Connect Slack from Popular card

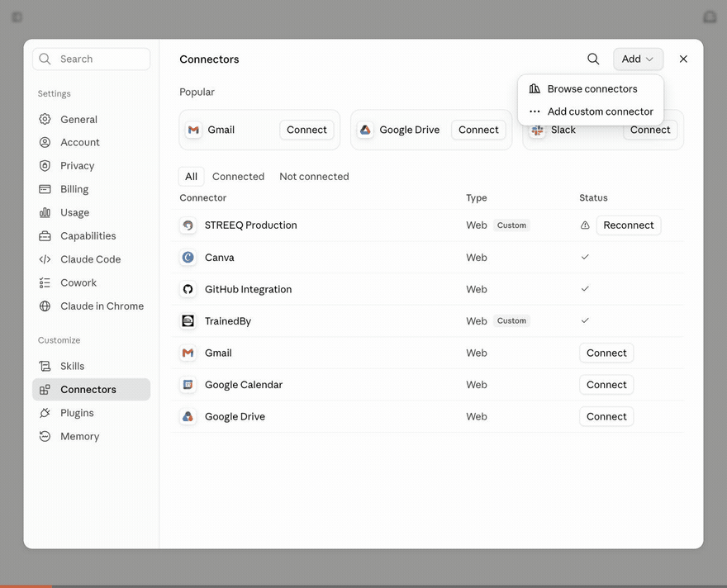(650, 130)
